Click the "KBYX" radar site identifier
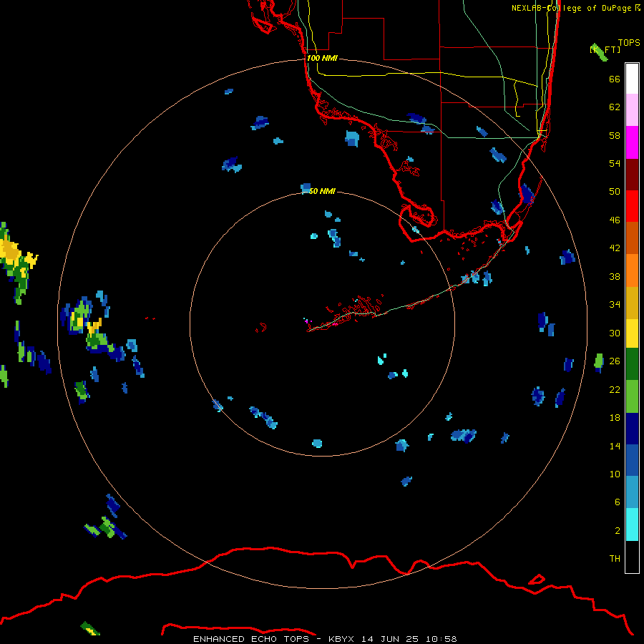 tap(341, 639)
